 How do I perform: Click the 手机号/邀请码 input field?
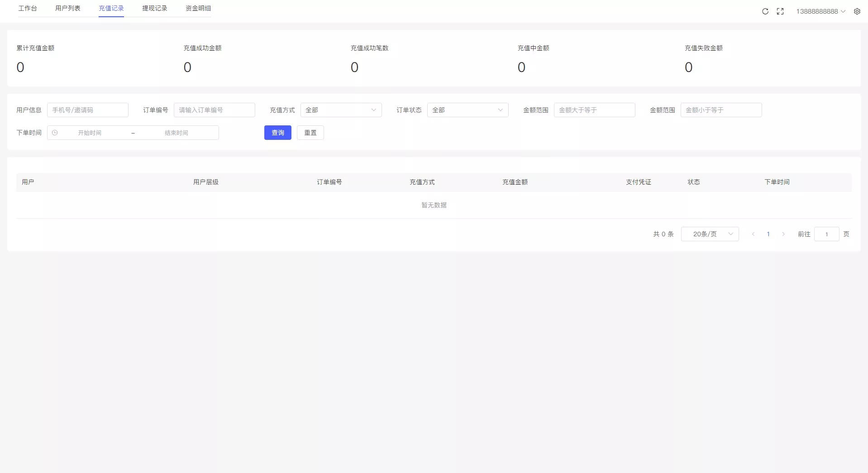pos(88,110)
